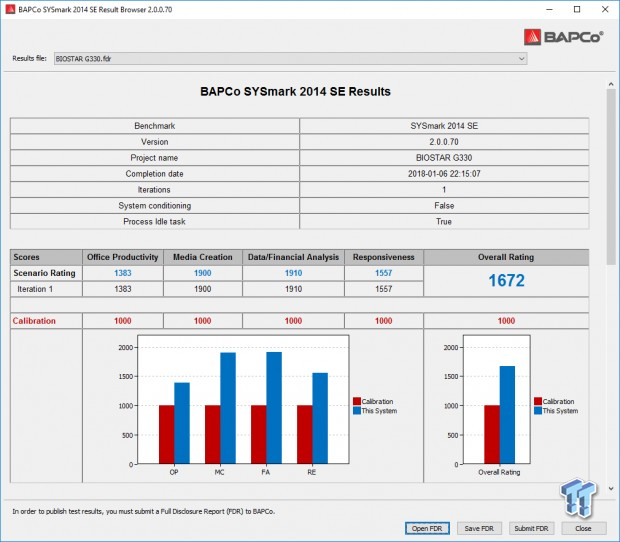Image resolution: width=620 pixels, height=542 pixels.
Task: Click the blue OP bar in the chart
Action: coord(182,423)
